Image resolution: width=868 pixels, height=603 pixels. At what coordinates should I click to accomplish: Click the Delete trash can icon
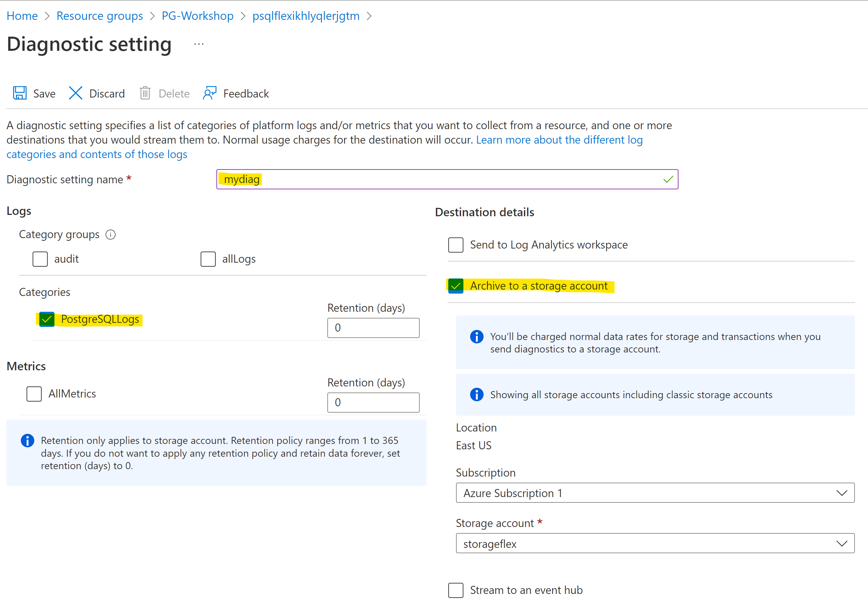tap(145, 93)
